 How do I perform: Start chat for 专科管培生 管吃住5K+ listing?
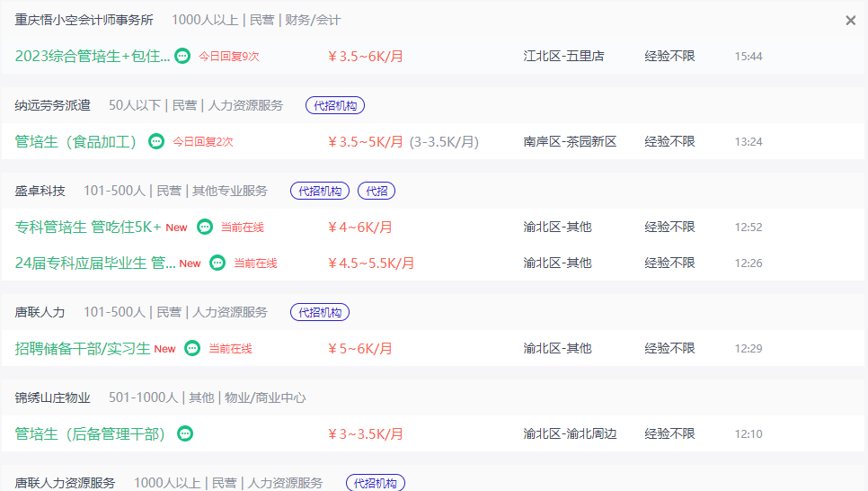[205, 227]
